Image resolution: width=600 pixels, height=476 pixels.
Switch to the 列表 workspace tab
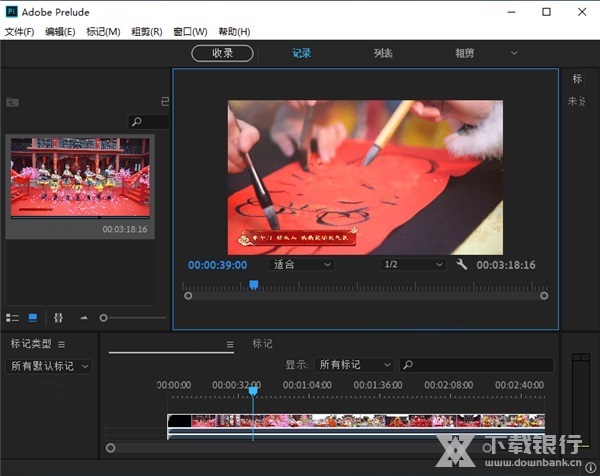click(x=383, y=53)
